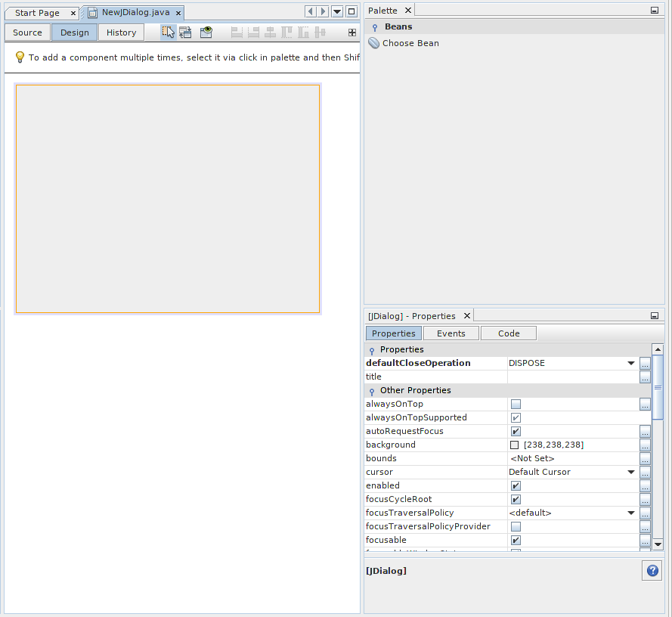Image resolution: width=672 pixels, height=617 pixels.
Task: Click the lightbulb hint icon
Action: 20,57
